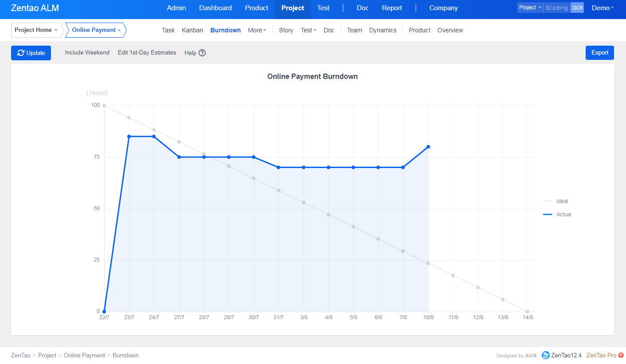Open the Online Payment project dropdown
Image resolution: width=626 pixels, height=364 pixels.
pyautogui.click(x=96, y=30)
